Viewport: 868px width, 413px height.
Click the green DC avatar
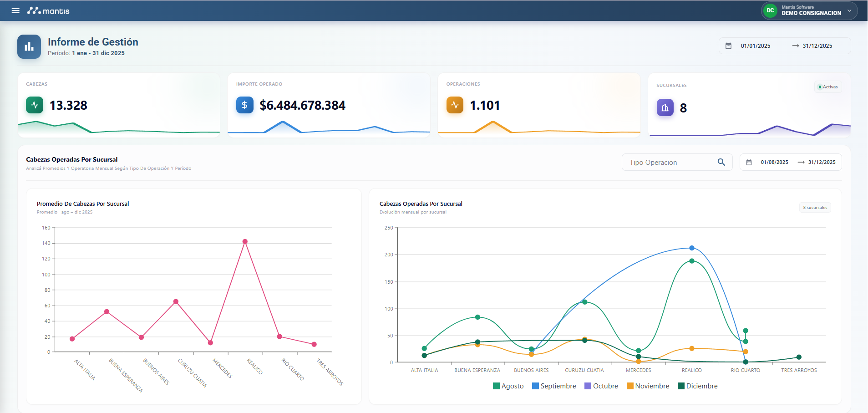(x=770, y=10)
